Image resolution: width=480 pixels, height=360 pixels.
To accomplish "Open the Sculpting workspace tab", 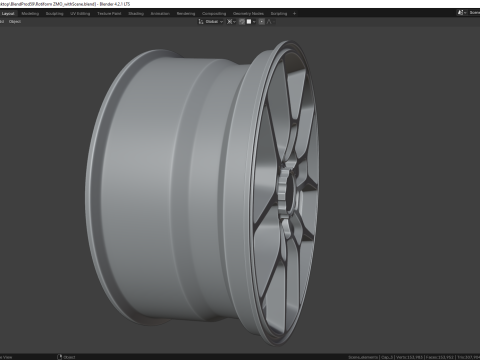I will 54,14.
